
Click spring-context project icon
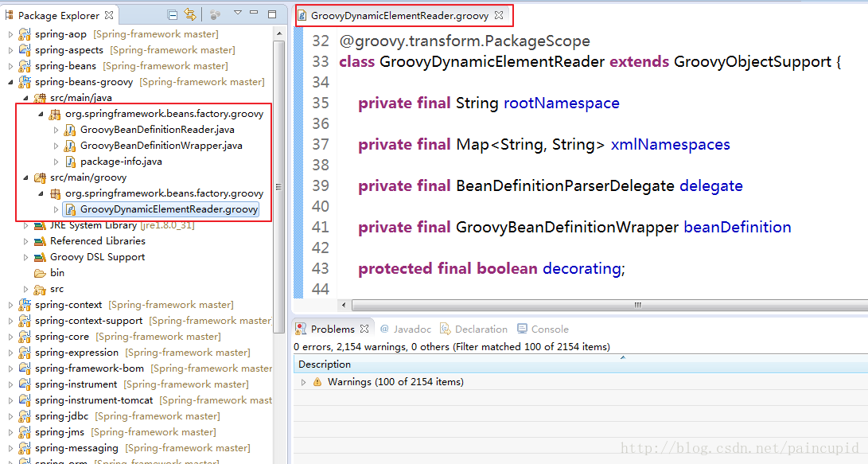[x=25, y=305]
